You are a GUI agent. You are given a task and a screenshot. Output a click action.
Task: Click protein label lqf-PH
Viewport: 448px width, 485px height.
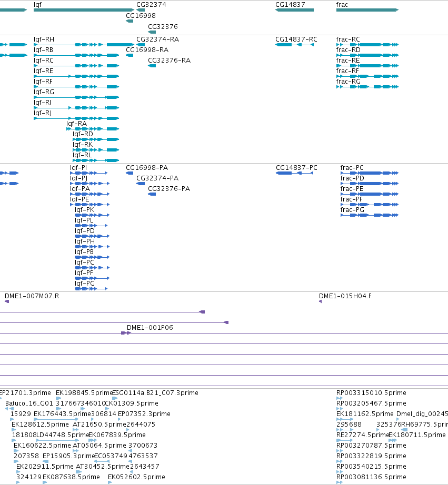(85, 241)
